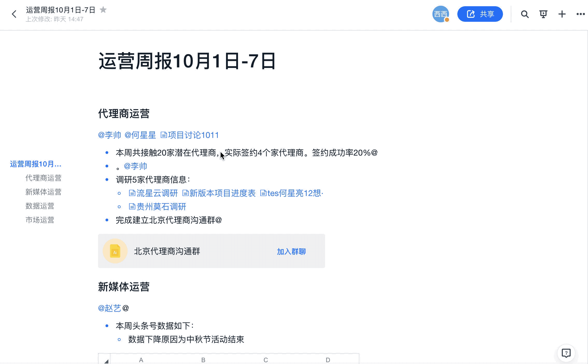Jump to 市场运营 in the outline
588x364 pixels.
coord(40,220)
